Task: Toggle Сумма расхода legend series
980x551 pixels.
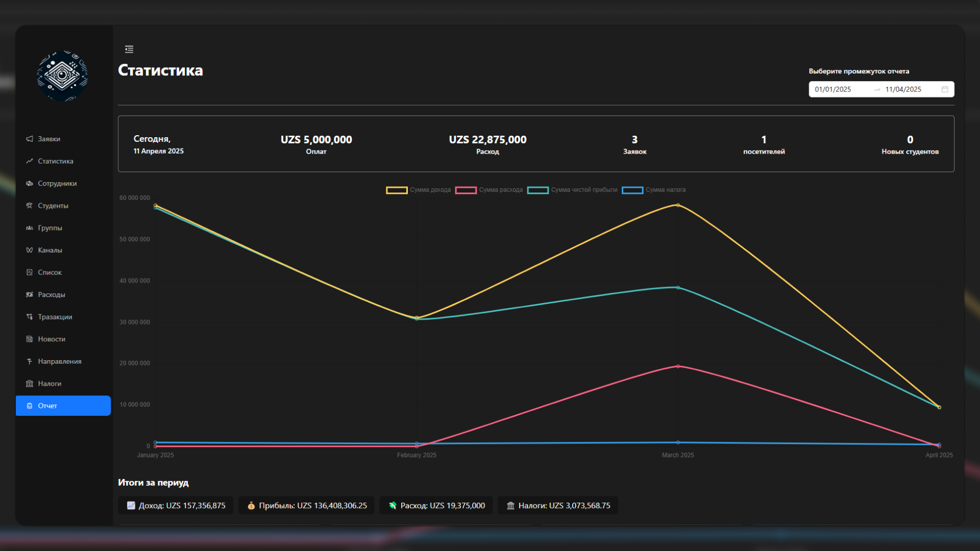Action: 489,190
